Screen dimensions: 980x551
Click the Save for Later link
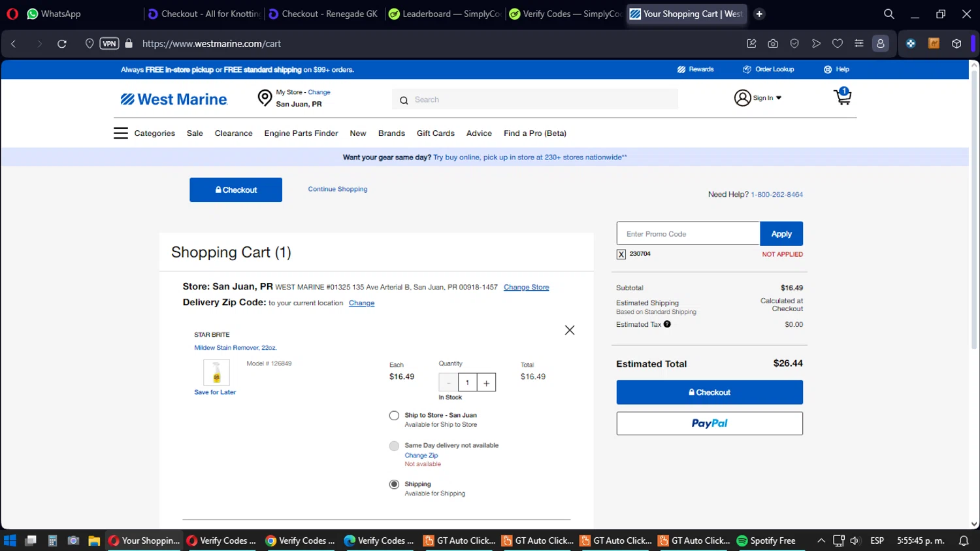click(215, 392)
